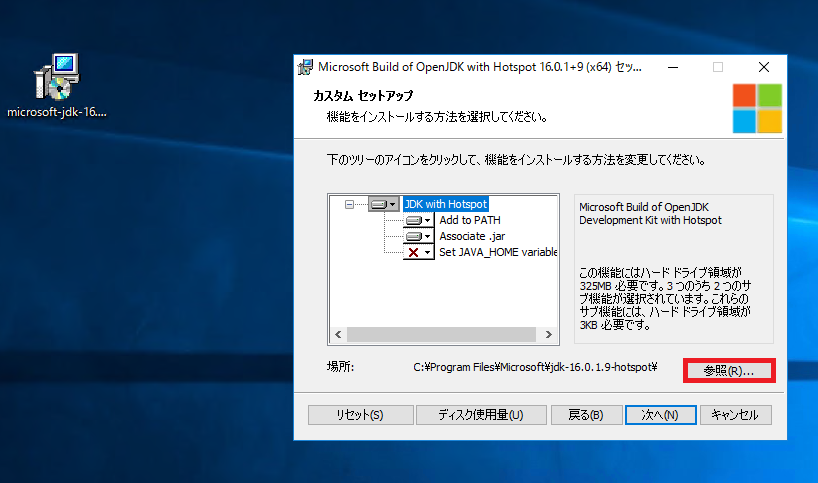Cancel setup with キャンセル button
The height and width of the screenshot is (483, 818).
pos(735,415)
